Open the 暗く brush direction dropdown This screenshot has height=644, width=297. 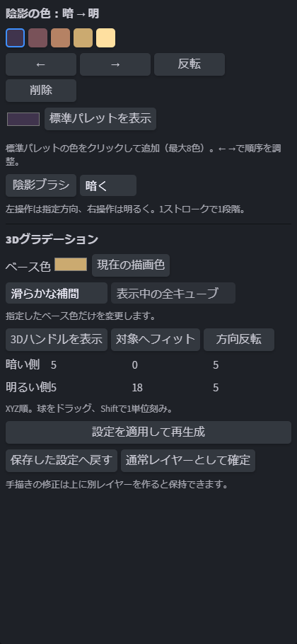point(108,185)
